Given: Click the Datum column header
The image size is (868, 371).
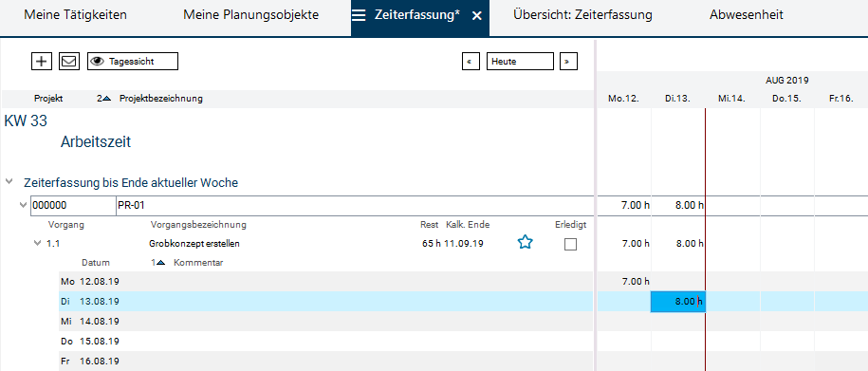Looking at the screenshot, I should [x=96, y=263].
